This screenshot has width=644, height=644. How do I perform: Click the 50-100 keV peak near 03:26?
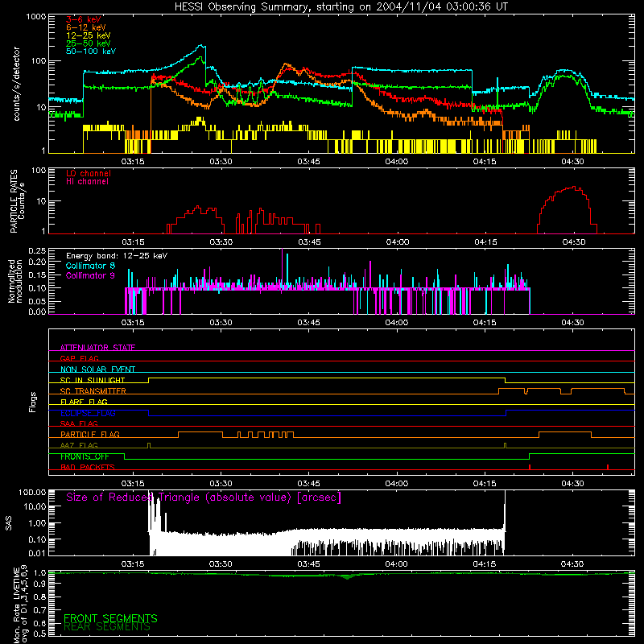point(201,46)
